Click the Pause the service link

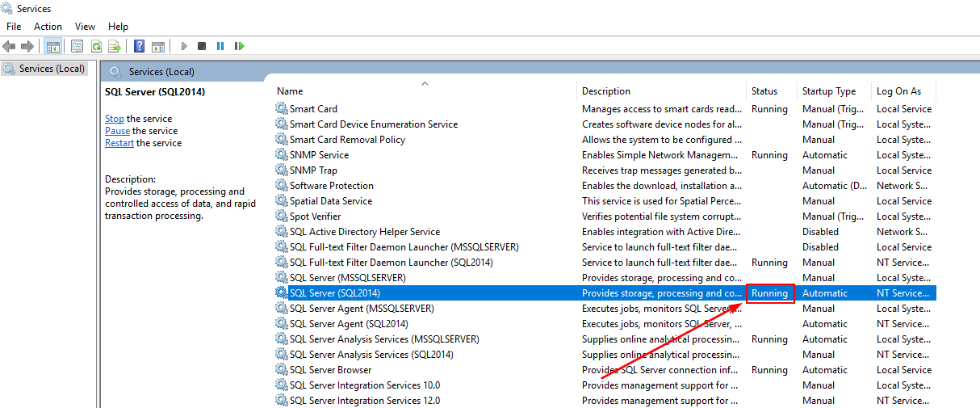(117, 131)
